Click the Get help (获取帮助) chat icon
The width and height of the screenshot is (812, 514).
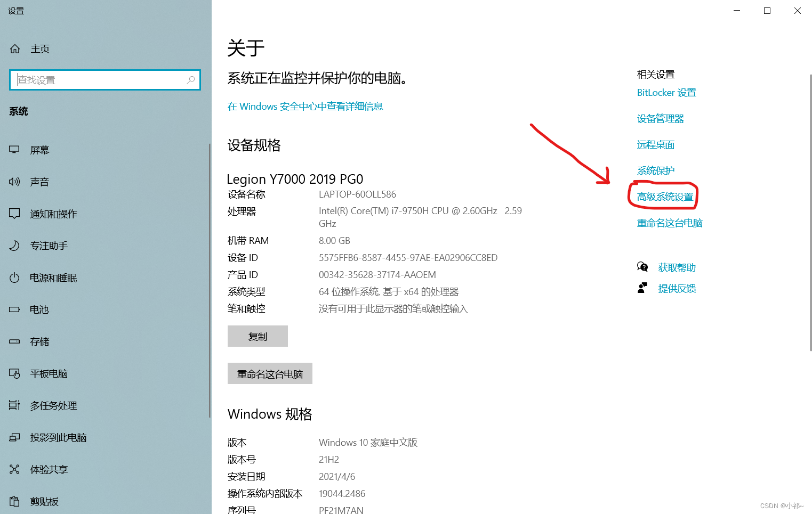click(x=642, y=267)
